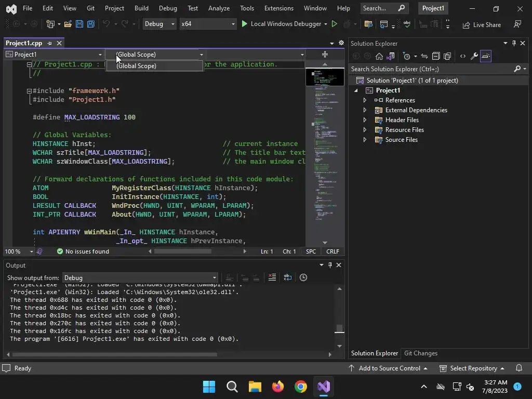This screenshot has height=399, width=532.
Task: Open the Show output from Debug dropdown
Action: [140, 277]
